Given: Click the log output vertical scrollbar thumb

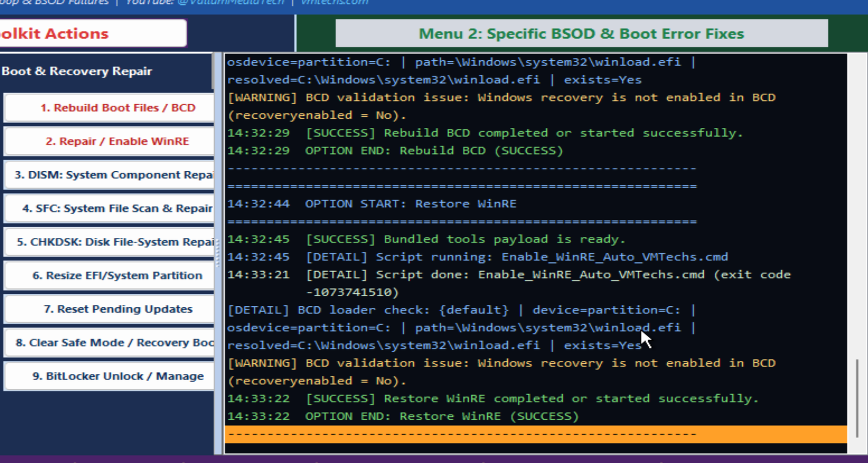Looking at the screenshot, I should (857, 398).
